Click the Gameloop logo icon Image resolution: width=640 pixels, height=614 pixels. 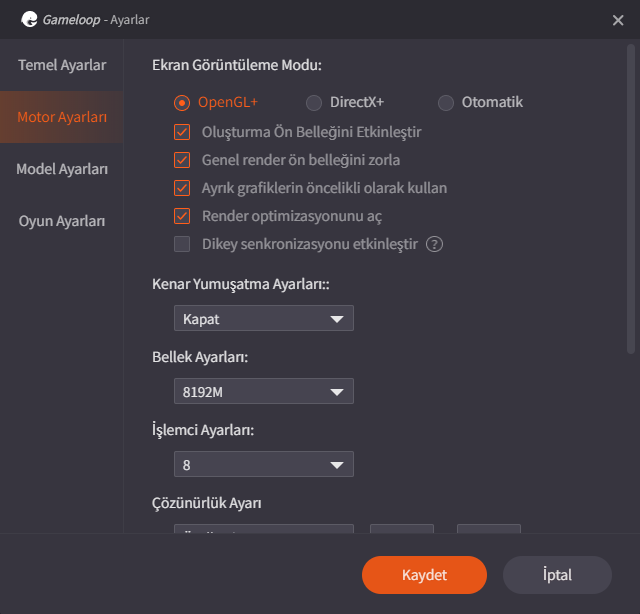pyautogui.click(x=30, y=19)
